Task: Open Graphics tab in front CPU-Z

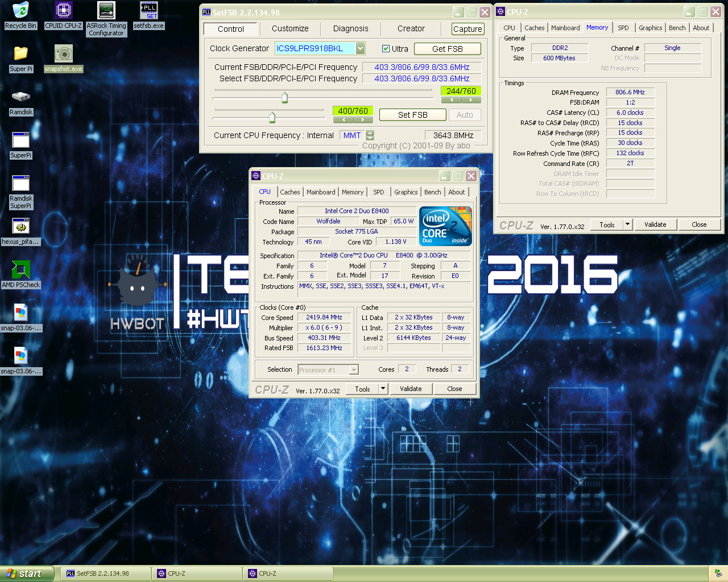Action: [406, 192]
